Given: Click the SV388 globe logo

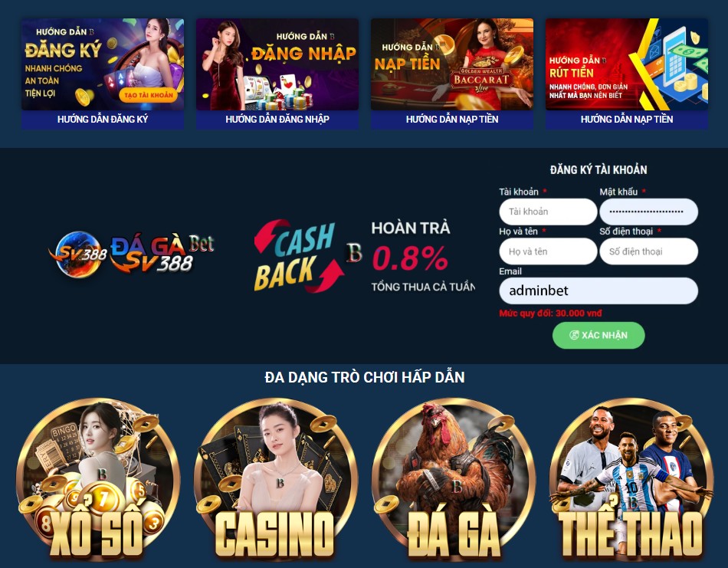Looking at the screenshot, I should (x=78, y=254).
